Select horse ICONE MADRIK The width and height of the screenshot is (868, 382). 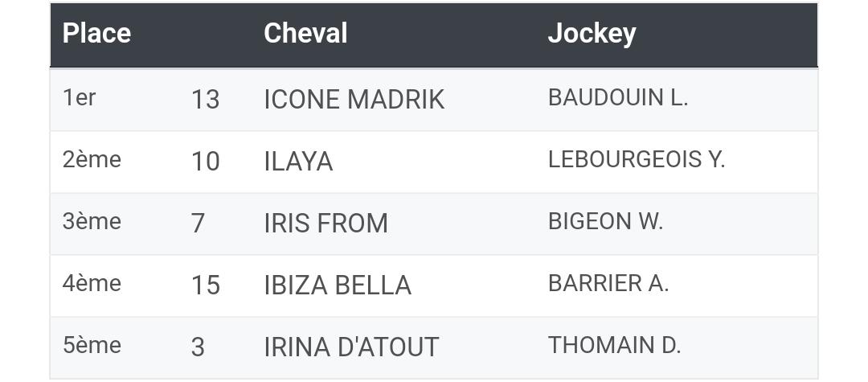tap(354, 100)
